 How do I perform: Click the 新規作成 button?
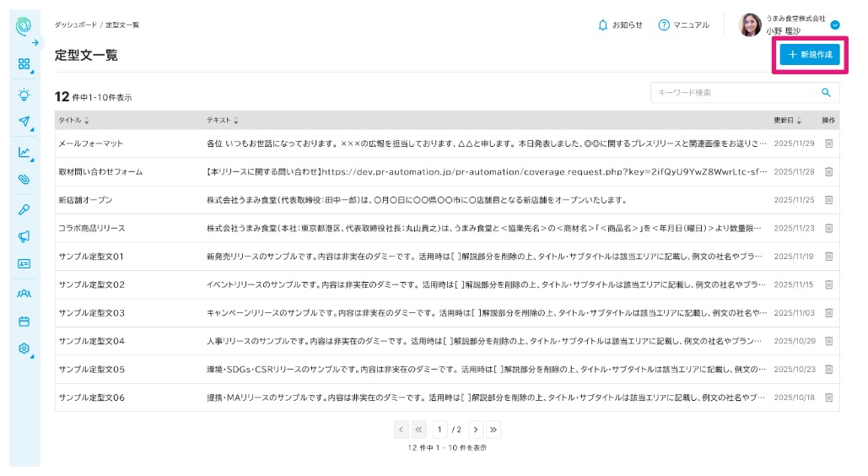click(x=810, y=55)
